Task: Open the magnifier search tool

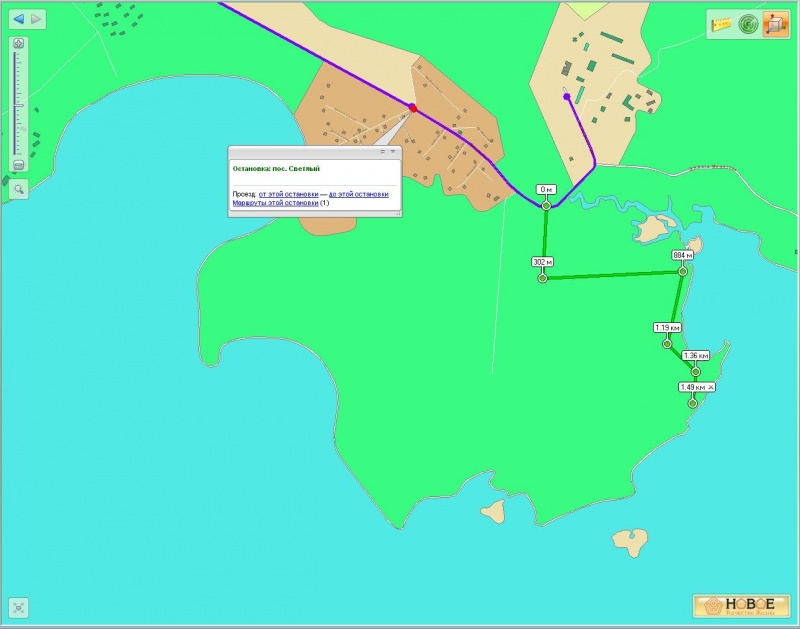Action: tap(19, 189)
